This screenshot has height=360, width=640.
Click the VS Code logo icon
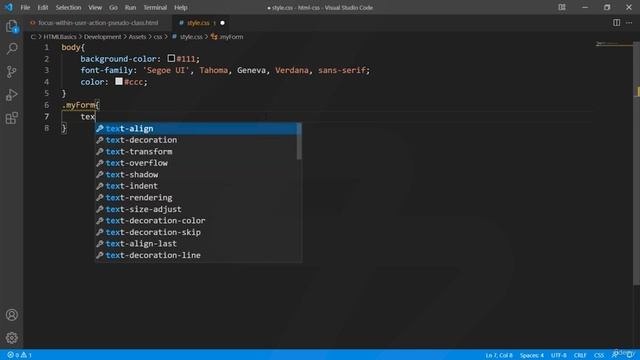click(x=9, y=7)
